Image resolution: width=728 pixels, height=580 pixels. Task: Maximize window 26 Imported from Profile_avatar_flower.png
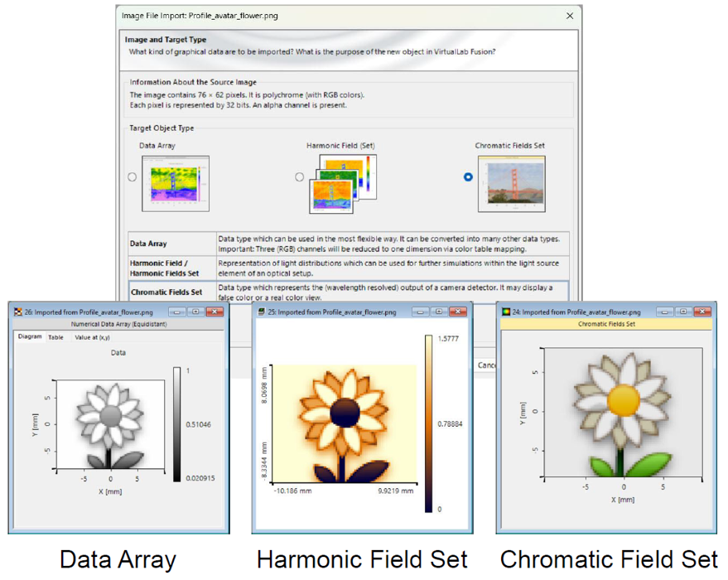195,312
